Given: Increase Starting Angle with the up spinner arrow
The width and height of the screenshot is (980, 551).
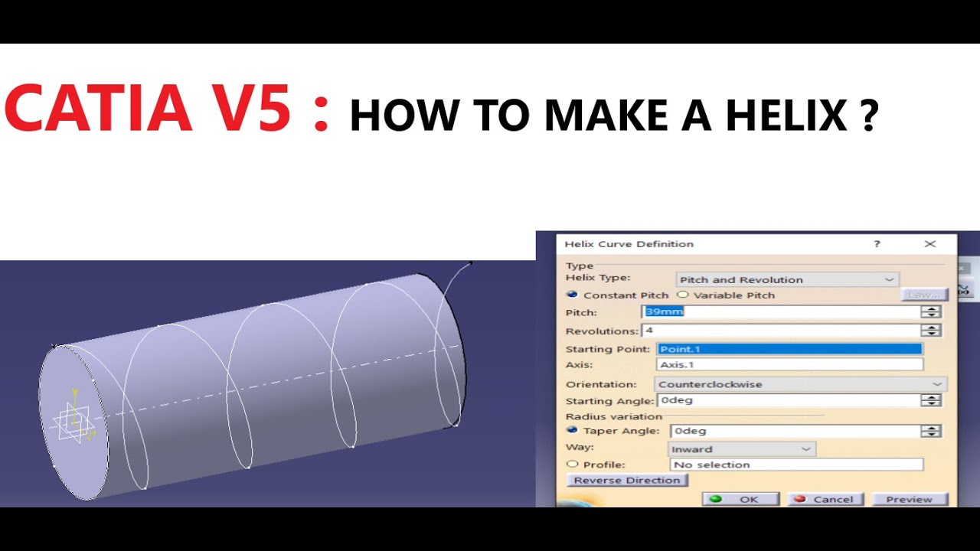Looking at the screenshot, I should click(931, 397).
